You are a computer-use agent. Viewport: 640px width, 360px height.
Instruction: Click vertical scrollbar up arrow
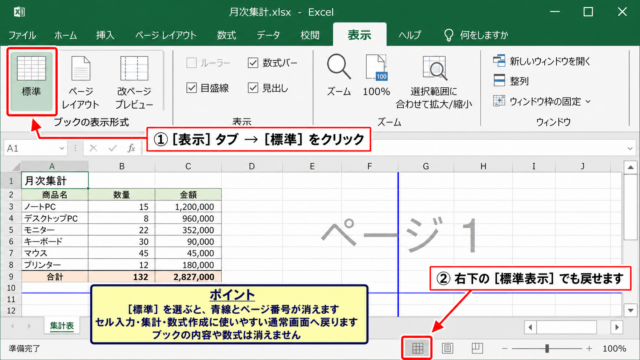click(631, 167)
